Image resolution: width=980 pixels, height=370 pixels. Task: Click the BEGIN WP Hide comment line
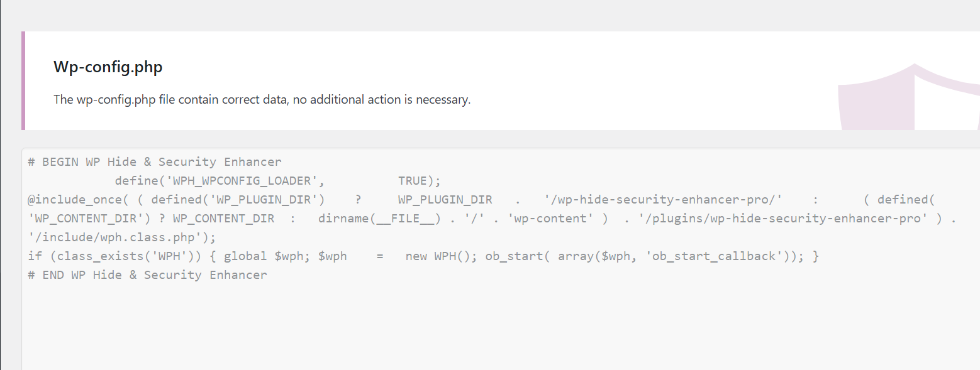coord(155,162)
